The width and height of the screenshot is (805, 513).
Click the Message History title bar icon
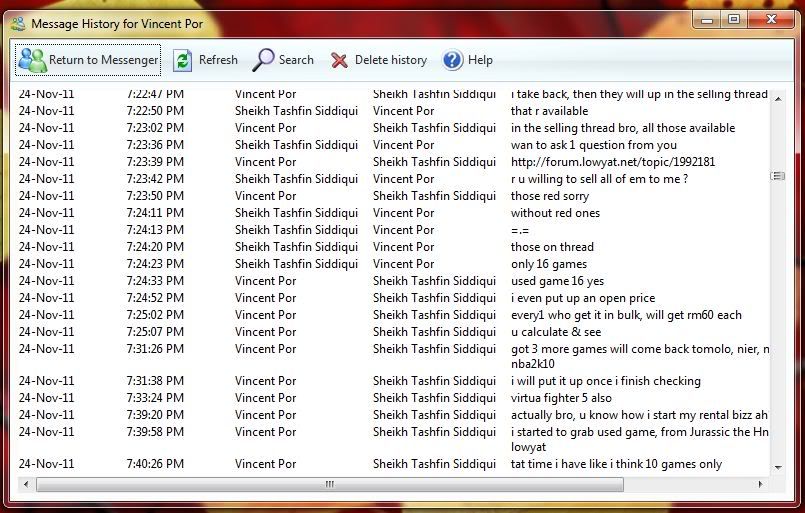tap(18, 24)
